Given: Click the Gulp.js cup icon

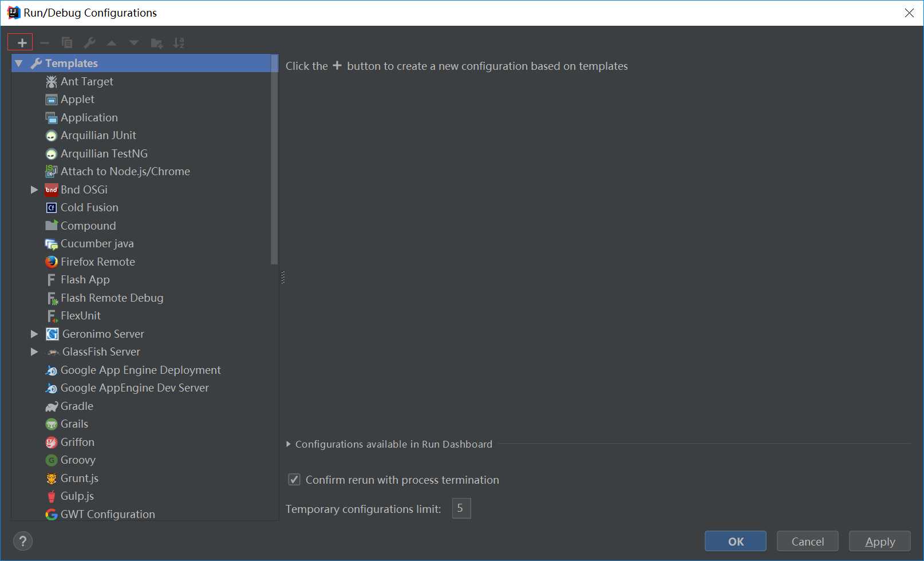Looking at the screenshot, I should [x=52, y=496].
